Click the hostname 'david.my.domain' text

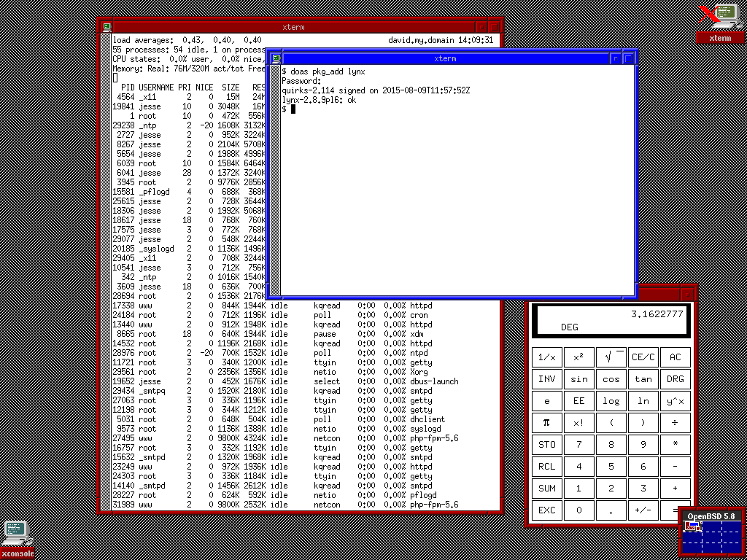click(x=421, y=41)
